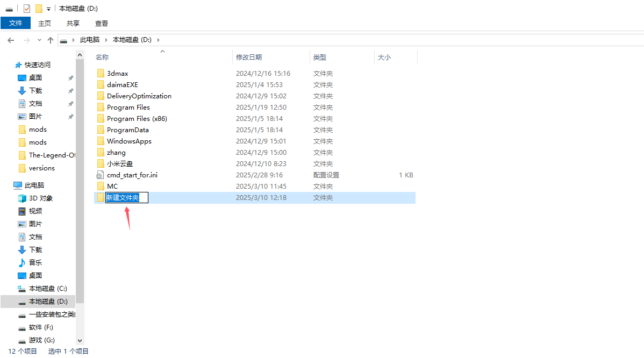Open the recent locations dropdown beside Forward
This screenshot has height=358, width=644.
point(39,40)
